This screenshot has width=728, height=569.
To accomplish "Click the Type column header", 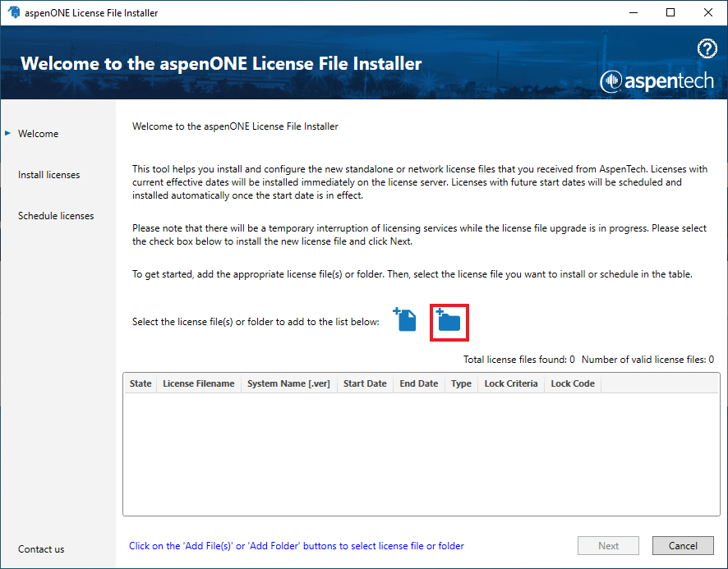I will pyautogui.click(x=461, y=383).
